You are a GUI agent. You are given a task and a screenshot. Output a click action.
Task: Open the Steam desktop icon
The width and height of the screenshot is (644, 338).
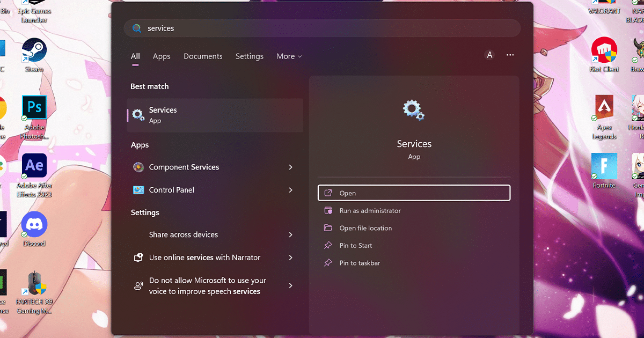click(x=34, y=51)
